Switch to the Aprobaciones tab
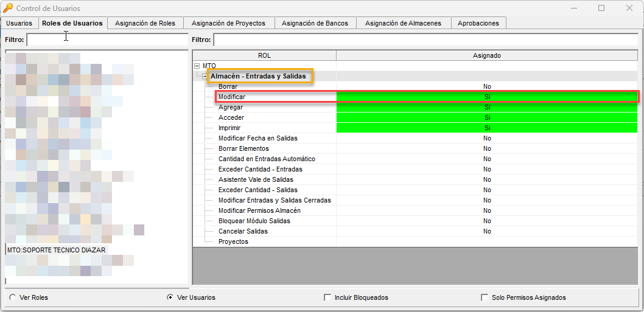644x312 pixels. coord(478,23)
